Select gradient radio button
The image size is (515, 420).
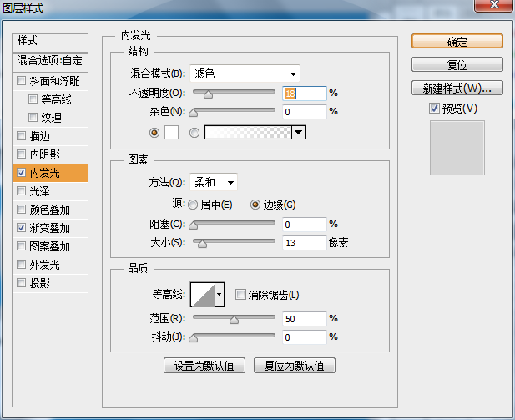click(x=194, y=133)
